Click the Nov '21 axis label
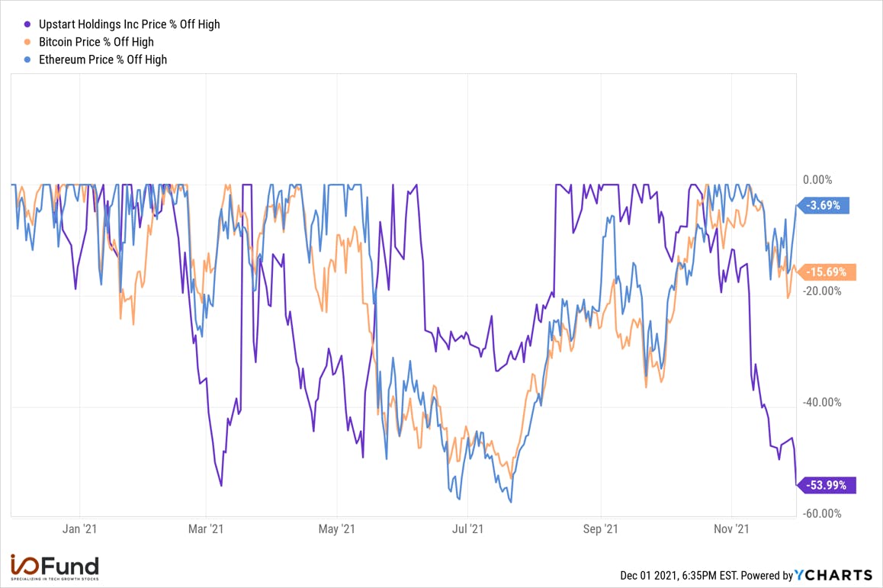The width and height of the screenshot is (883, 588). pyautogui.click(x=731, y=529)
